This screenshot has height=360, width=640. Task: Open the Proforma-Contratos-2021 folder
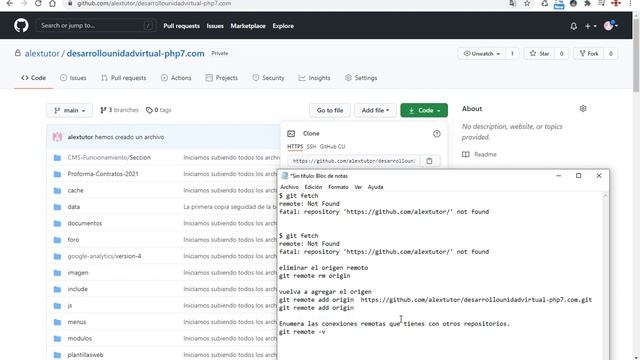(x=103, y=174)
